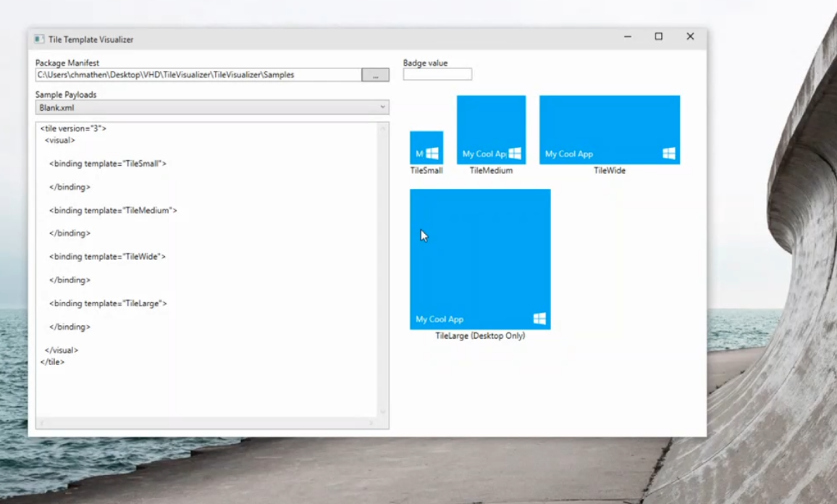
Task: Click the Windows logo icon on TileLarge tile
Action: pos(538,317)
